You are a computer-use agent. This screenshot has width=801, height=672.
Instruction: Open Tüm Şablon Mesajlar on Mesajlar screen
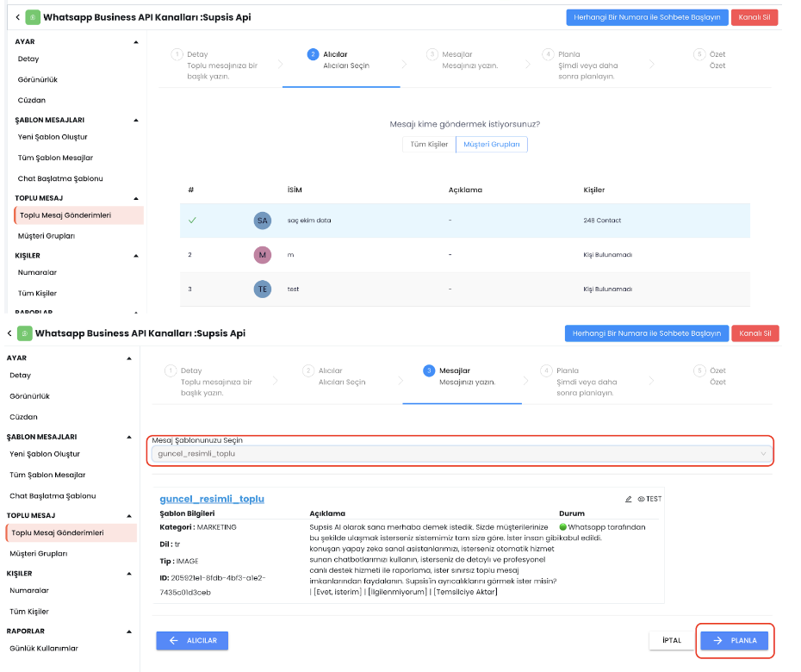[47, 475]
